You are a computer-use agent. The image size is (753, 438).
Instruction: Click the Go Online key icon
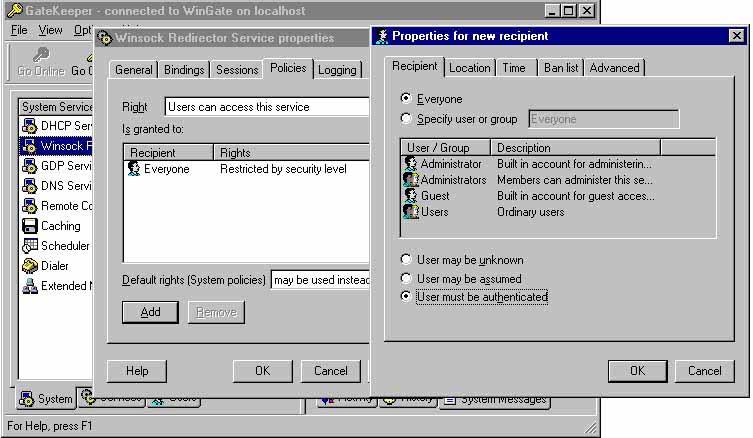pos(41,55)
